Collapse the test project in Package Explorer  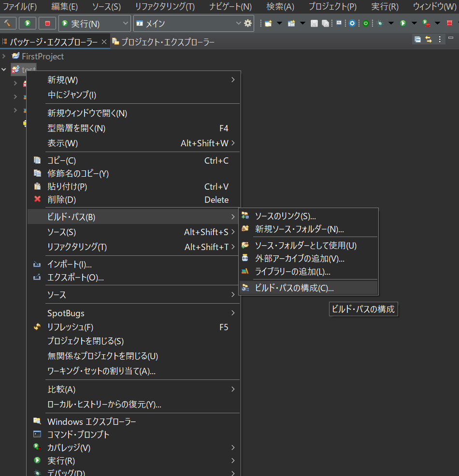(x=4, y=69)
